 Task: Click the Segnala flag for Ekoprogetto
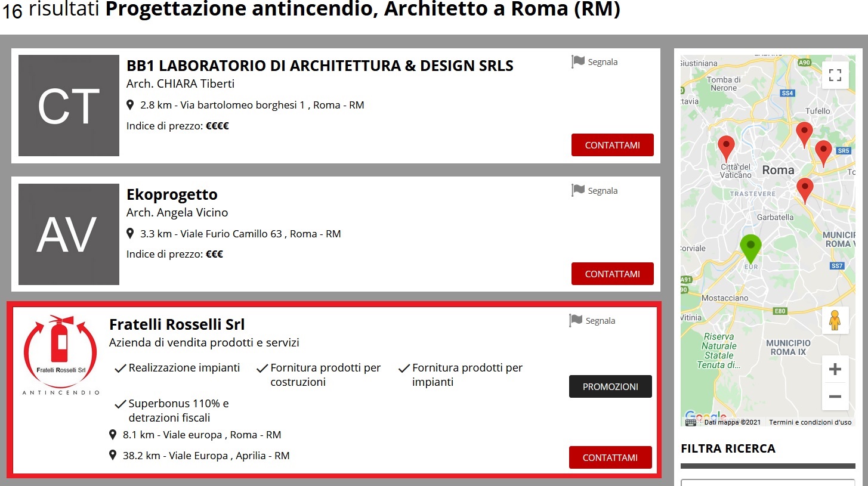[x=594, y=191]
